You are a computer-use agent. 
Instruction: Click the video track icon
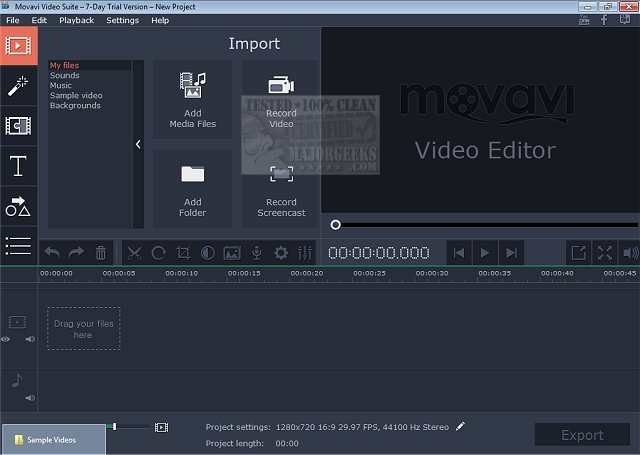coord(18,322)
